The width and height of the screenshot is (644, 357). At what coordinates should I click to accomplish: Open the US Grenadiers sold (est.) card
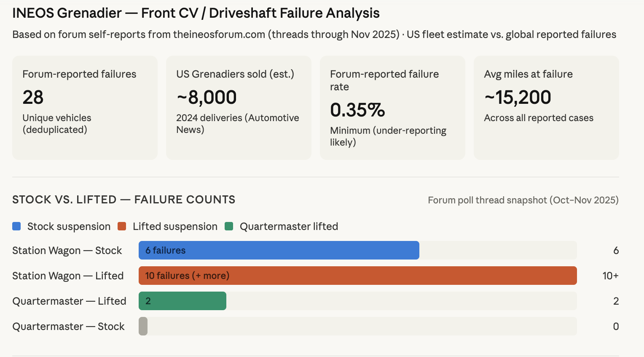pyautogui.click(x=239, y=108)
